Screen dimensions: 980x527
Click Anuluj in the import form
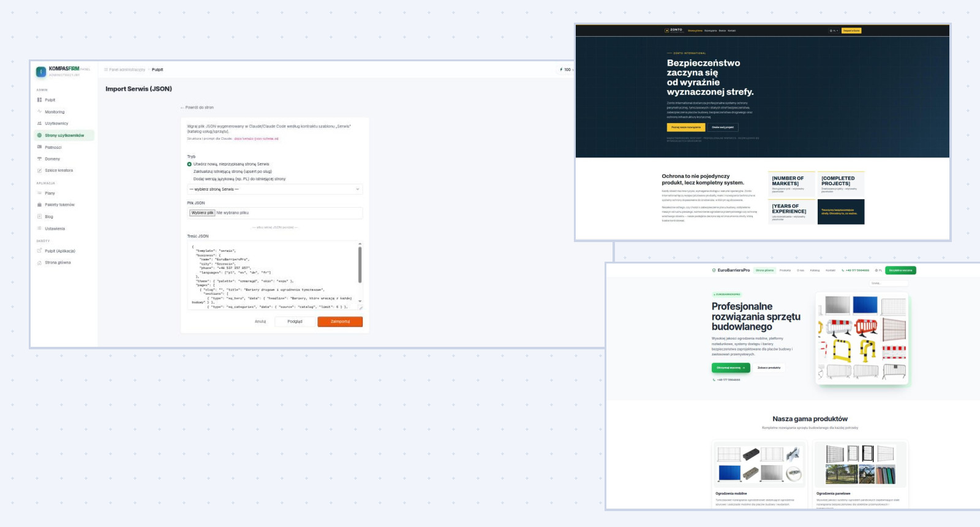(260, 322)
